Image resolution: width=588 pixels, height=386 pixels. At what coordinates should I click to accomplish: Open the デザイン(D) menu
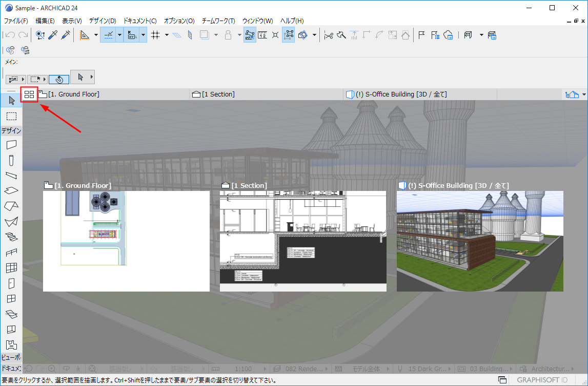coord(102,21)
